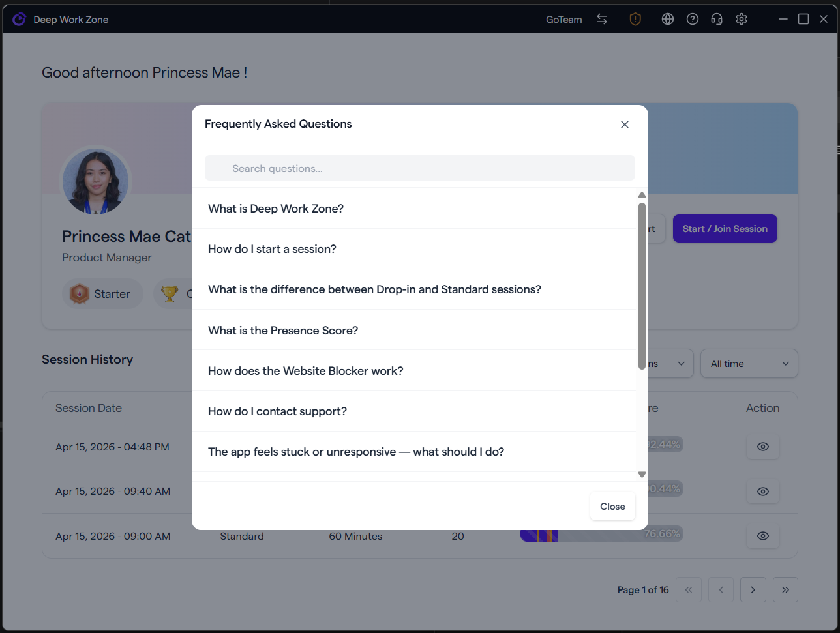
Task: Open the settings gear icon
Action: (x=741, y=19)
